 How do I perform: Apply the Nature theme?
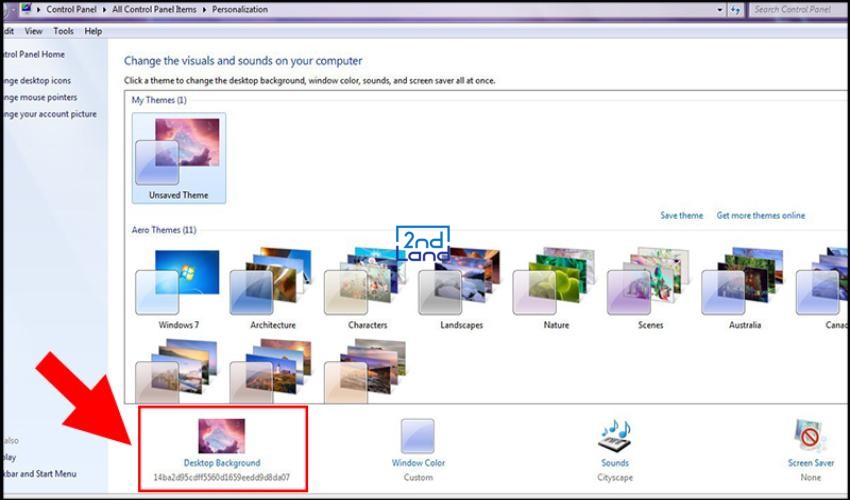click(556, 289)
